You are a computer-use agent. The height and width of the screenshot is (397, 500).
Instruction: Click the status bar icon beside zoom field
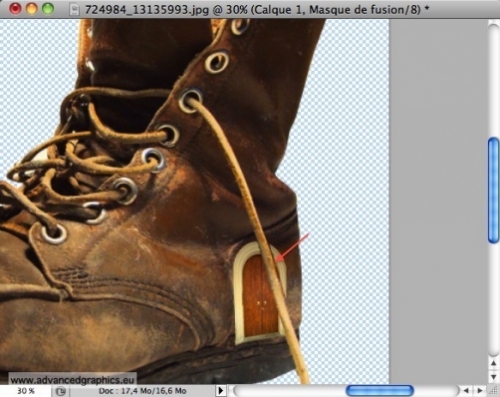pyautogui.click(x=61, y=391)
